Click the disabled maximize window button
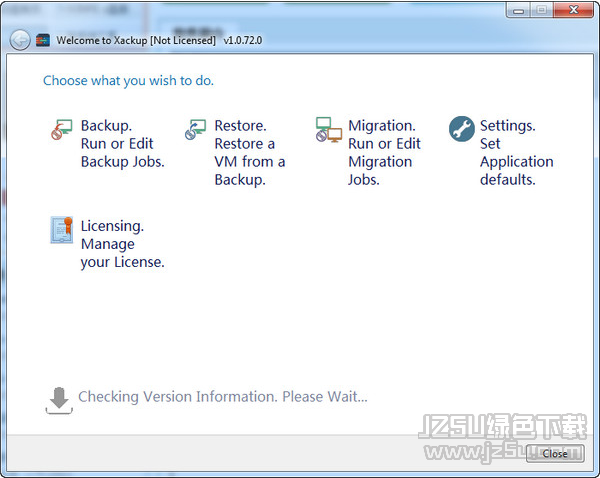This screenshot has width=600, height=478. point(541,10)
